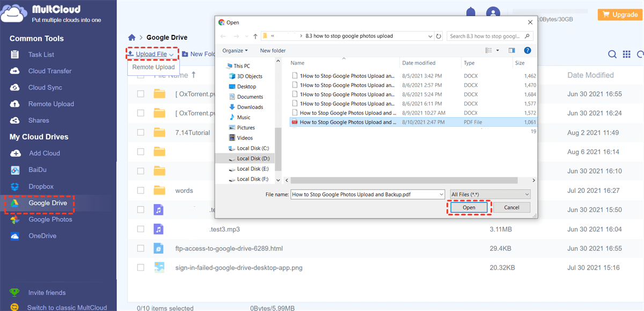This screenshot has height=311, width=644.
Task: Switch to grid view icon
Action: click(627, 54)
